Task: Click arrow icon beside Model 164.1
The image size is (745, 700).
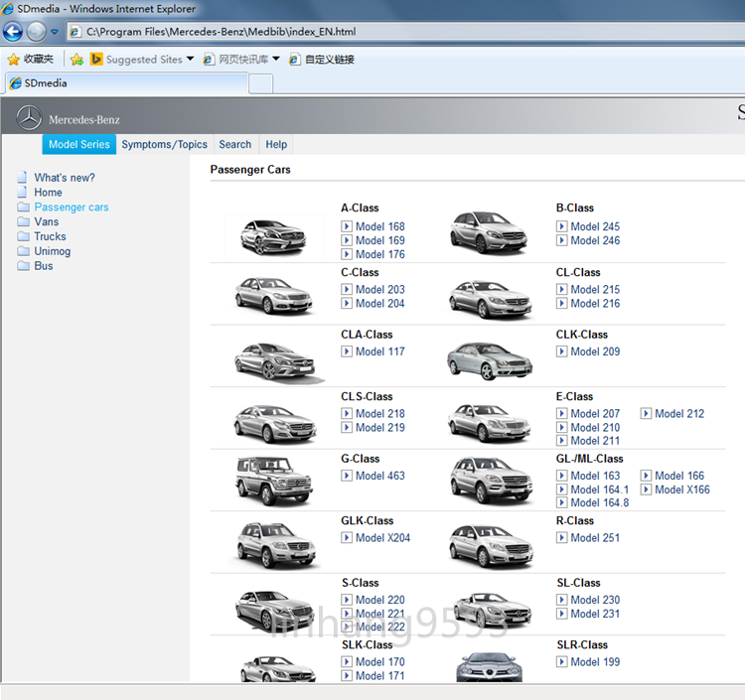Action: point(561,490)
